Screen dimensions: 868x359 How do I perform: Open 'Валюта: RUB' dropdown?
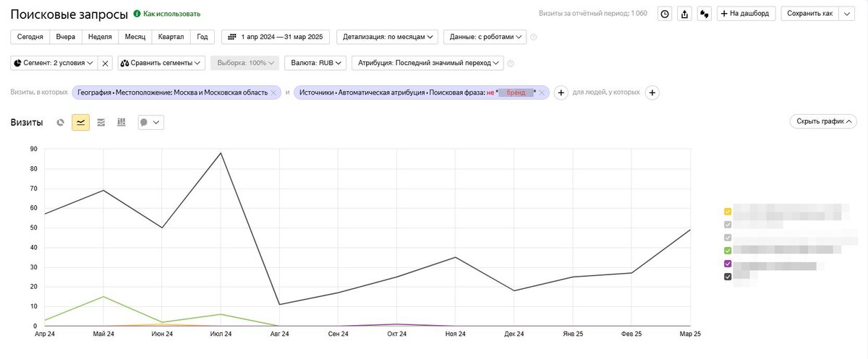315,63
